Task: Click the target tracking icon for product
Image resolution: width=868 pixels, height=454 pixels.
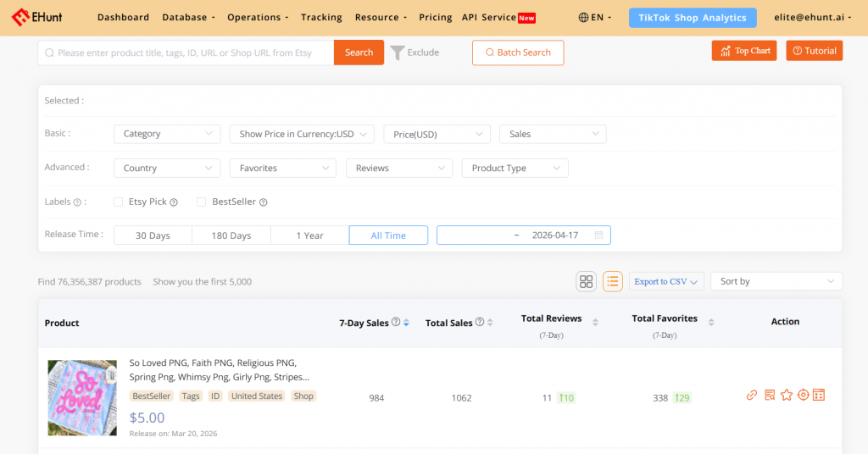Action: tap(803, 395)
